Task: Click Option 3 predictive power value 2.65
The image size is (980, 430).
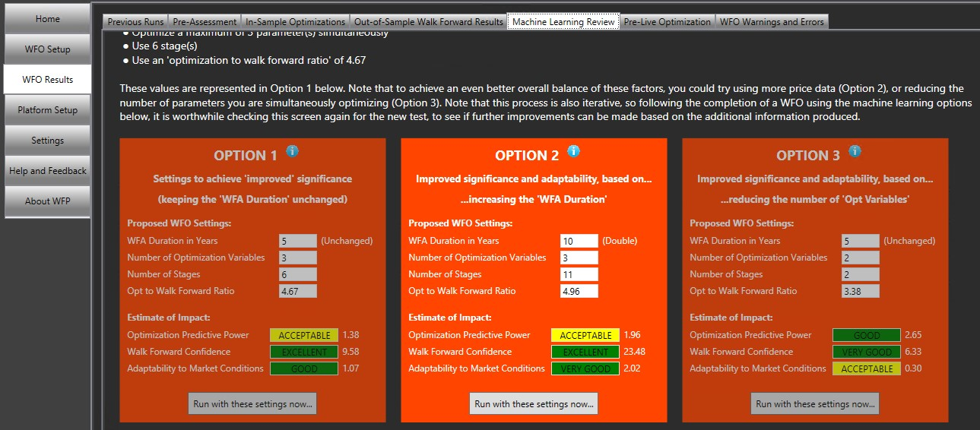Action: [x=913, y=335]
